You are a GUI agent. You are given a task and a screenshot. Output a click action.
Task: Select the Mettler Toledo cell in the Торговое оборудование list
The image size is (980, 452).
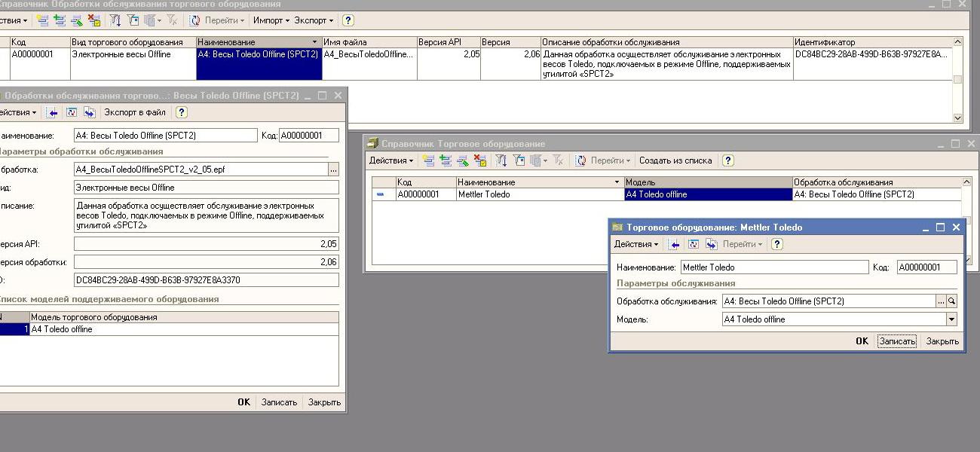pos(540,194)
